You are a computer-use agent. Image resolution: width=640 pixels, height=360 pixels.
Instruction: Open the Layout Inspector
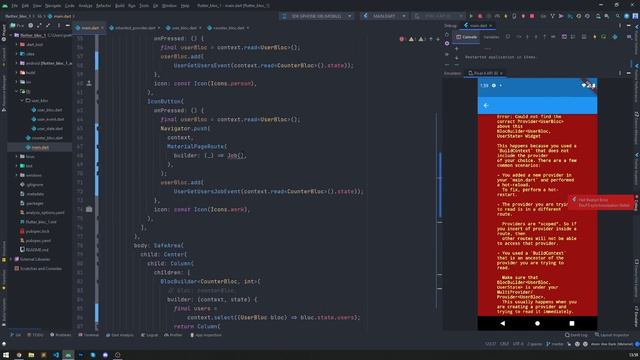point(611,335)
